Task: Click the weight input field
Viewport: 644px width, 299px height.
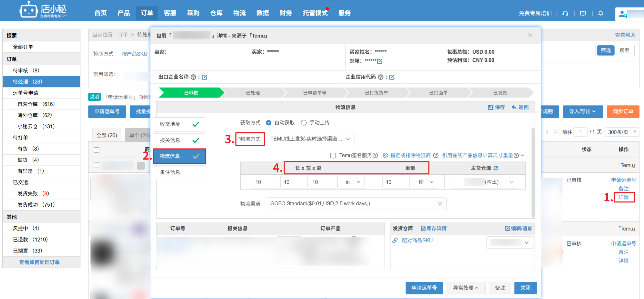Action: pyautogui.click(x=396, y=182)
